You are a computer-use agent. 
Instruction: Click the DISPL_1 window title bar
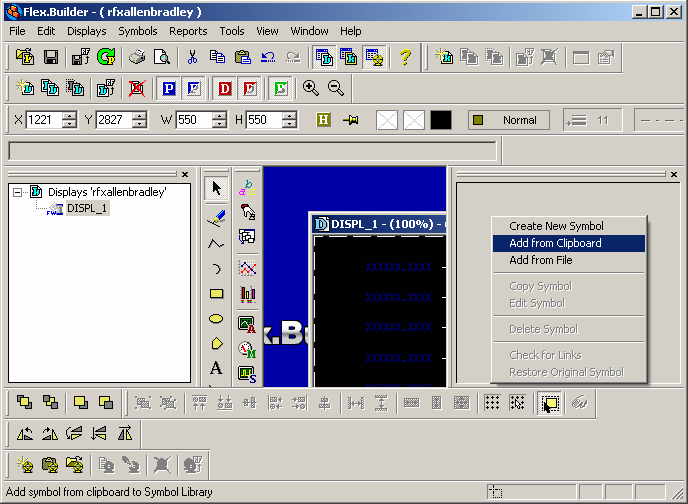pos(379,224)
